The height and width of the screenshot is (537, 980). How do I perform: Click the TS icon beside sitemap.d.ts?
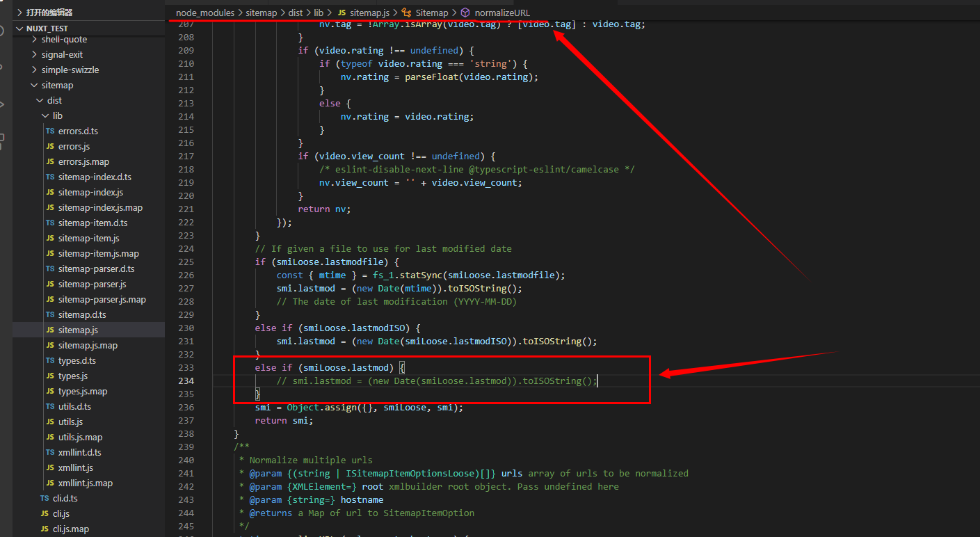pyautogui.click(x=50, y=315)
